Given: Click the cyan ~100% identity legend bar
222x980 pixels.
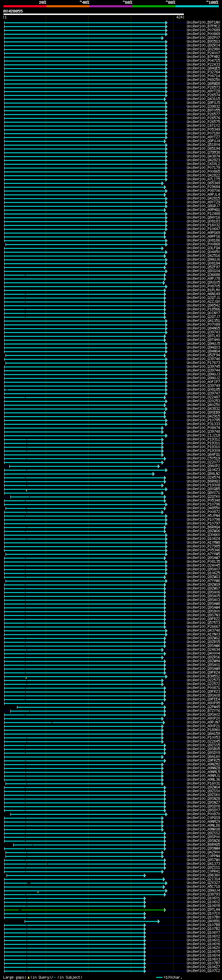Looking at the screenshot, I should [x=197, y=6].
